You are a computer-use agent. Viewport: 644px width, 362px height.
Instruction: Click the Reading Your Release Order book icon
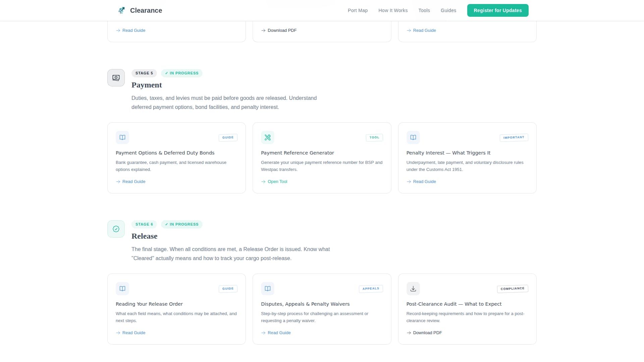point(122,289)
